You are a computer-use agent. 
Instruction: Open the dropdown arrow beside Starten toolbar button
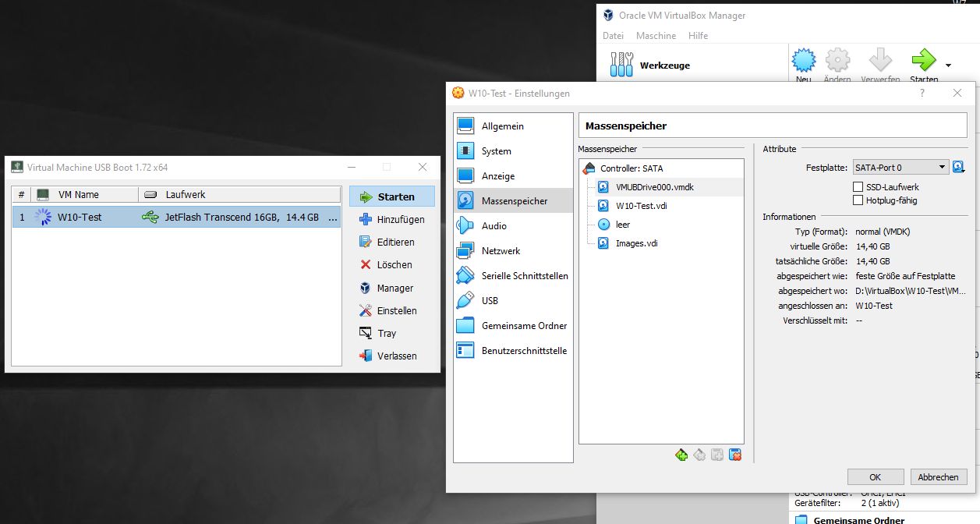coord(948,65)
